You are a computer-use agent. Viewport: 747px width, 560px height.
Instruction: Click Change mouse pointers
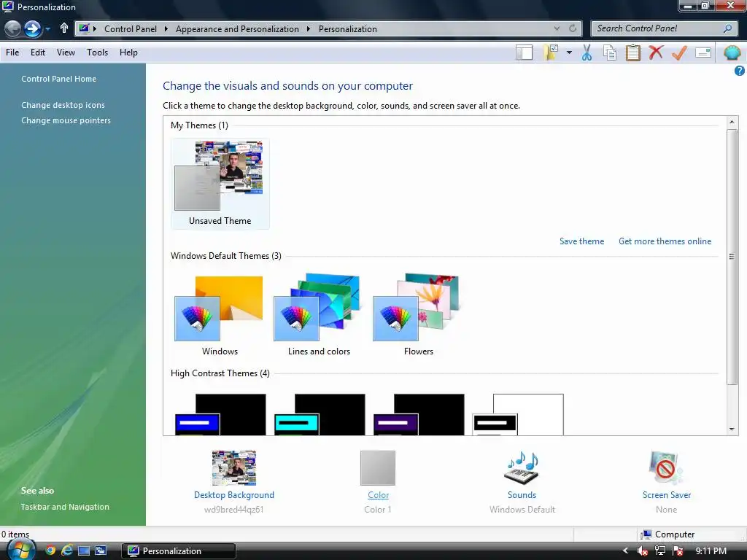point(66,120)
